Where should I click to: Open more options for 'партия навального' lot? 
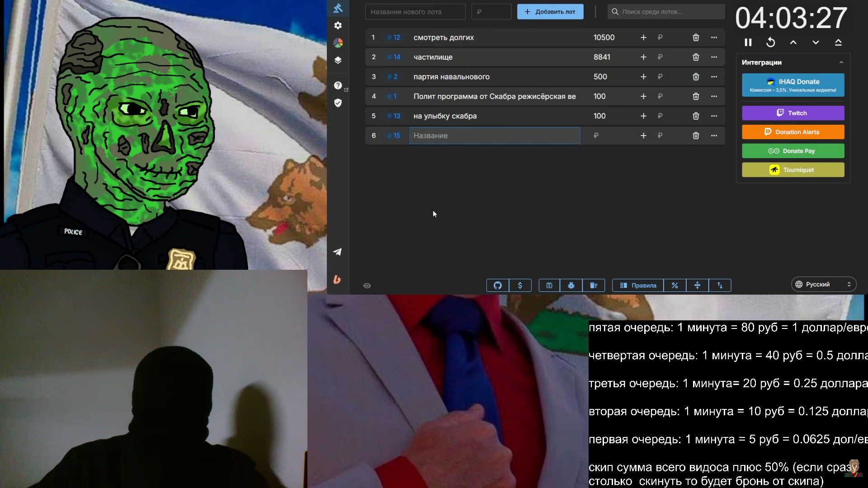(x=714, y=77)
